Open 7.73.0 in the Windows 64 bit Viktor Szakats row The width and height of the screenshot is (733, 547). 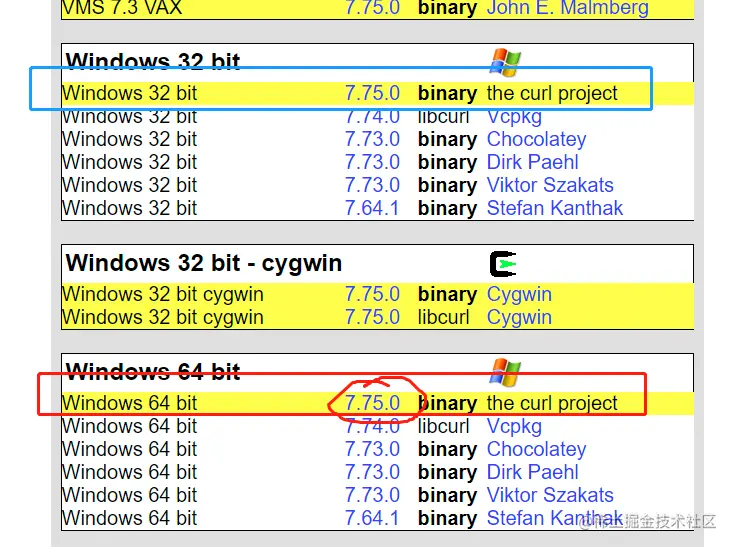373,495
